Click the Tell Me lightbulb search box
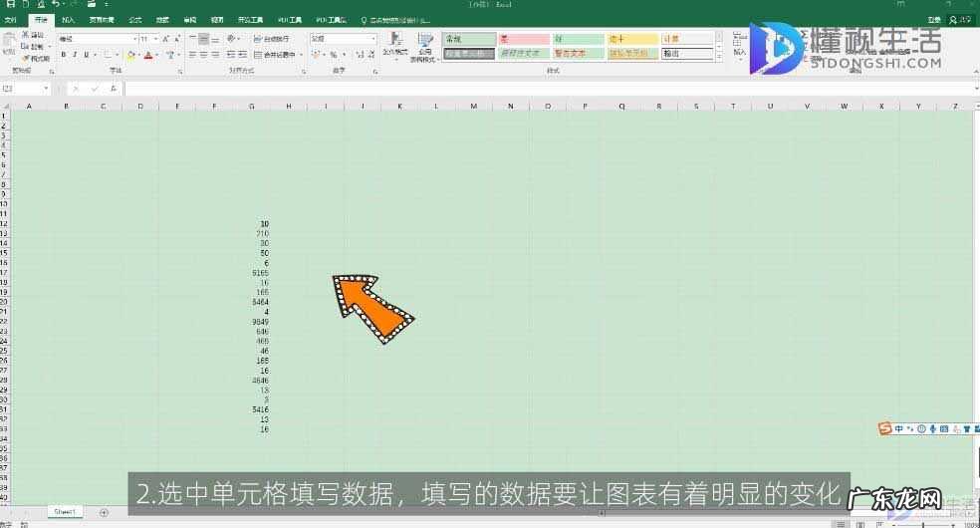This screenshot has height=528, width=980. tap(396, 20)
